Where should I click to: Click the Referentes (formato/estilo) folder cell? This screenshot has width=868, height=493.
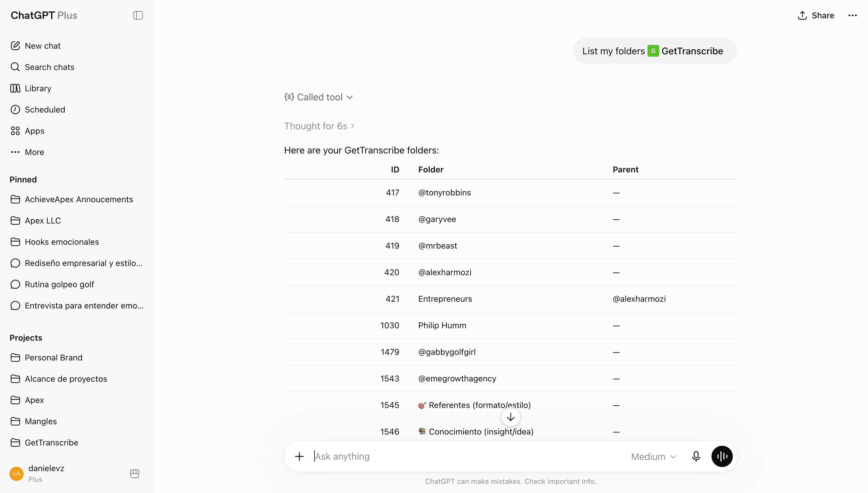pyautogui.click(x=475, y=406)
